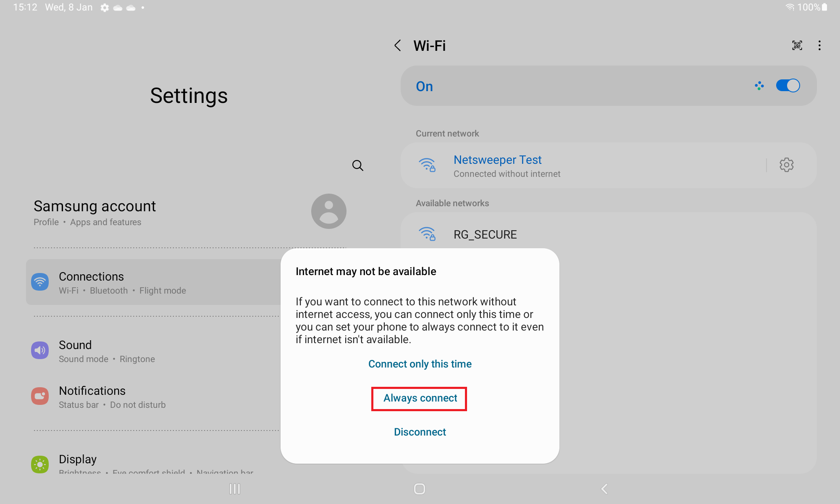Click the Wi-Fi scanning indicator dots

(759, 86)
